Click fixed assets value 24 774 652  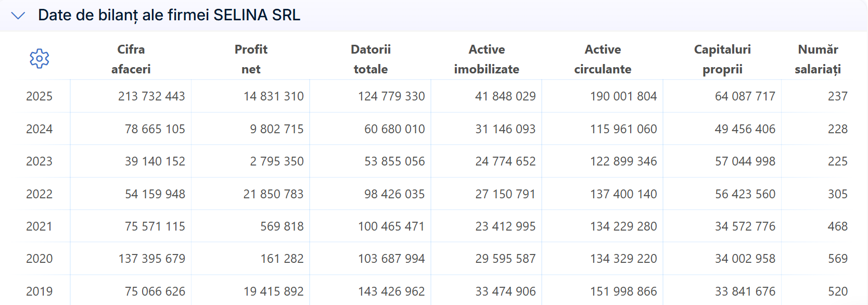[505, 161]
